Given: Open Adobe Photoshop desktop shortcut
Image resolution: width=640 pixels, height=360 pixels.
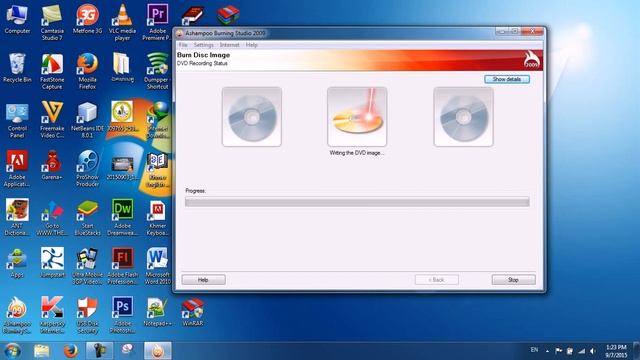Looking at the screenshot, I should click(122, 315).
